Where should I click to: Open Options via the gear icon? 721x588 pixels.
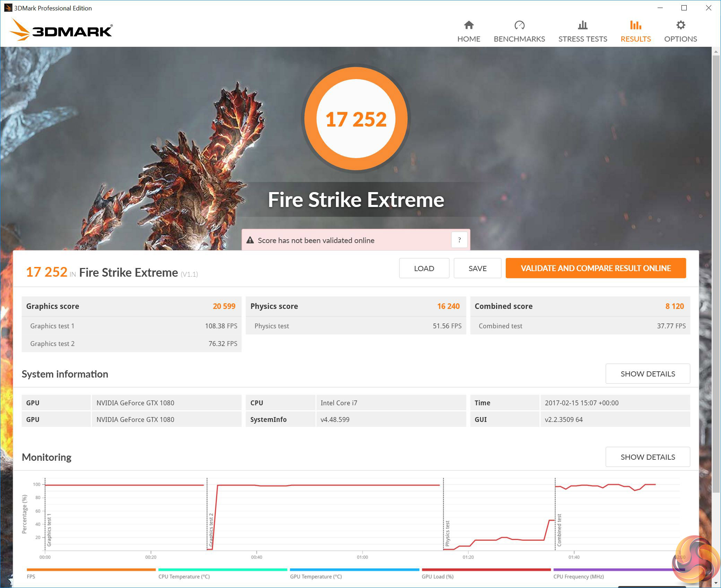coord(680,25)
